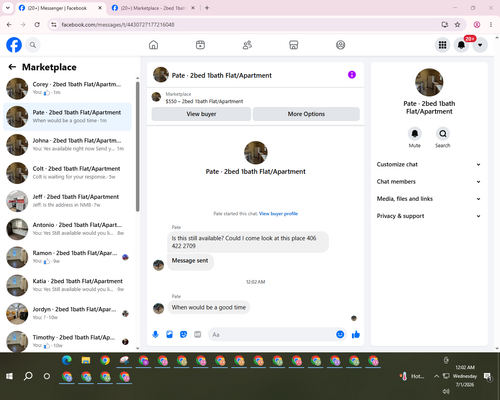Click the back arrow beside Marketplace heading
Viewport: 500px width, 400px height.
[12, 67]
